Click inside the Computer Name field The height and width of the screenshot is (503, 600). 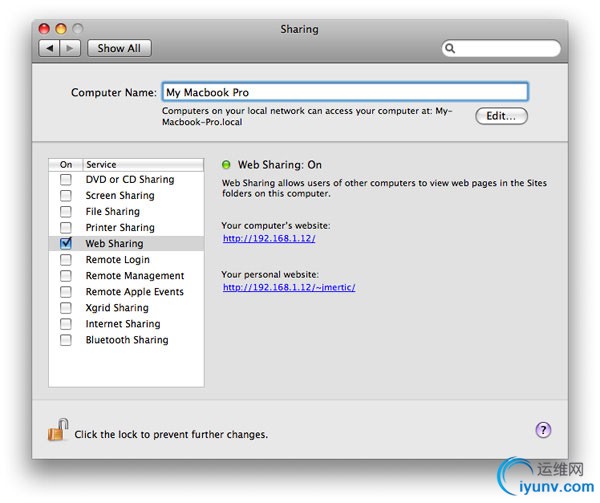point(345,92)
